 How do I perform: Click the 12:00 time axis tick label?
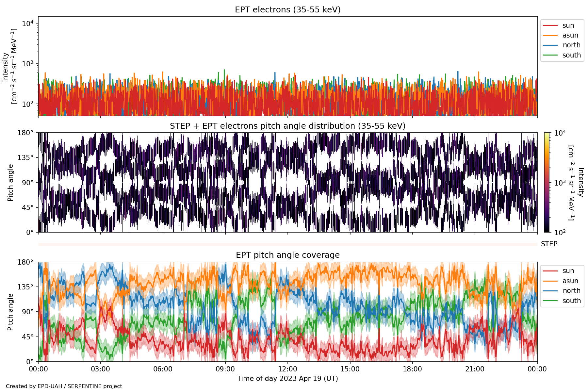tap(288, 369)
